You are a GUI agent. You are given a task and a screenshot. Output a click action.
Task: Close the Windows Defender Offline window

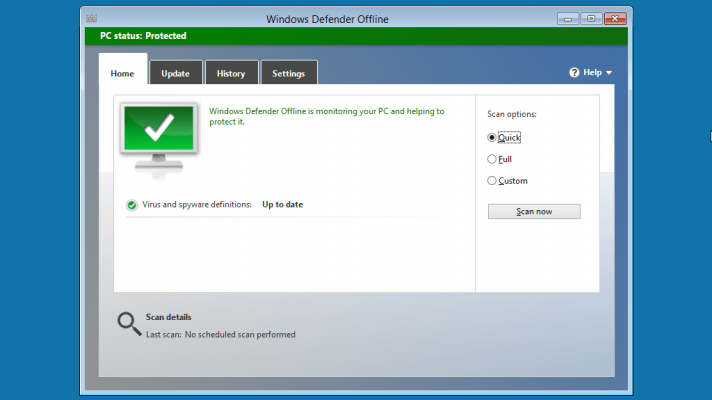tap(615, 18)
